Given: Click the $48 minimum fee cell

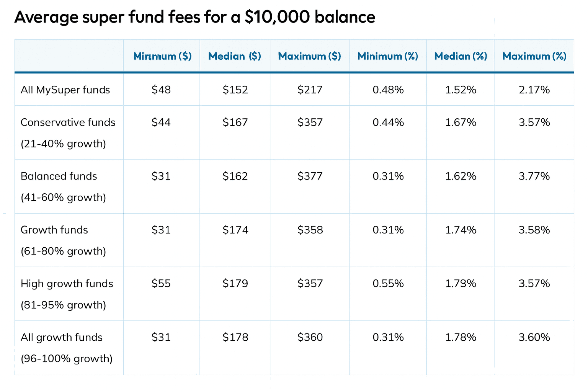Looking at the screenshot, I should [161, 90].
